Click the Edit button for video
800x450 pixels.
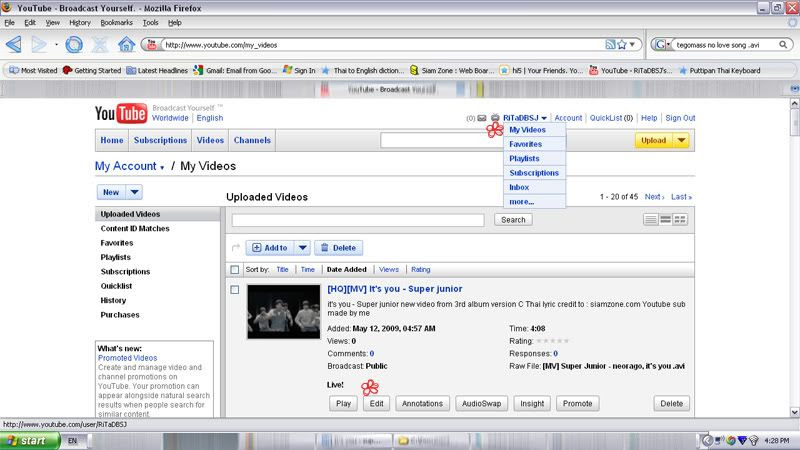pos(377,404)
